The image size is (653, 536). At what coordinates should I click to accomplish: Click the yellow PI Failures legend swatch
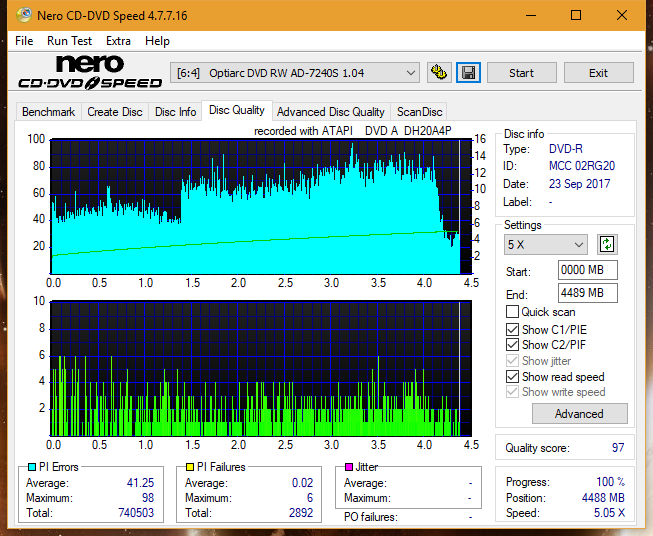pyautogui.click(x=190, y=467)
